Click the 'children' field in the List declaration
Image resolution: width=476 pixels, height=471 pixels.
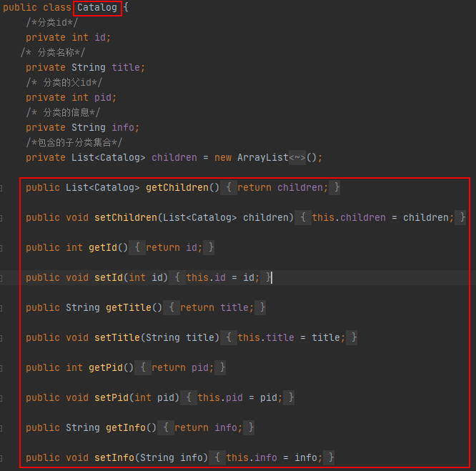[174, 158]
